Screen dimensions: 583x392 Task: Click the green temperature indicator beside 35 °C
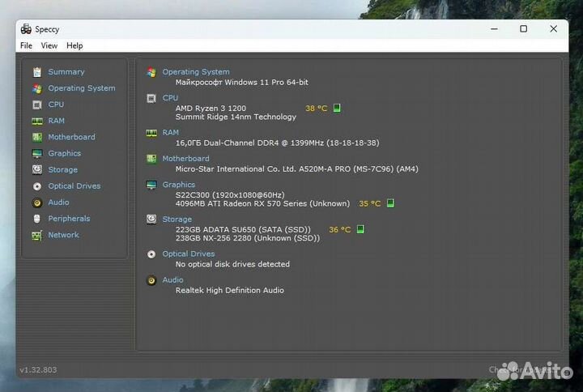click(x=390, y=203)
